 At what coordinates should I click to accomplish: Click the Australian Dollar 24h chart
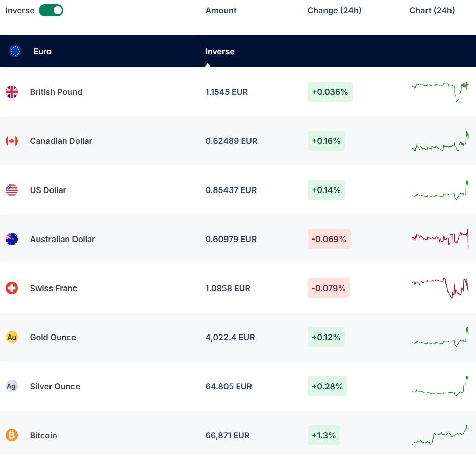[440, 238]
